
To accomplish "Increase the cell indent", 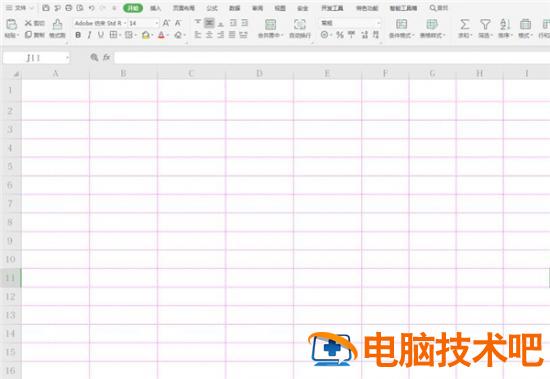I will (x=244, y=23).
